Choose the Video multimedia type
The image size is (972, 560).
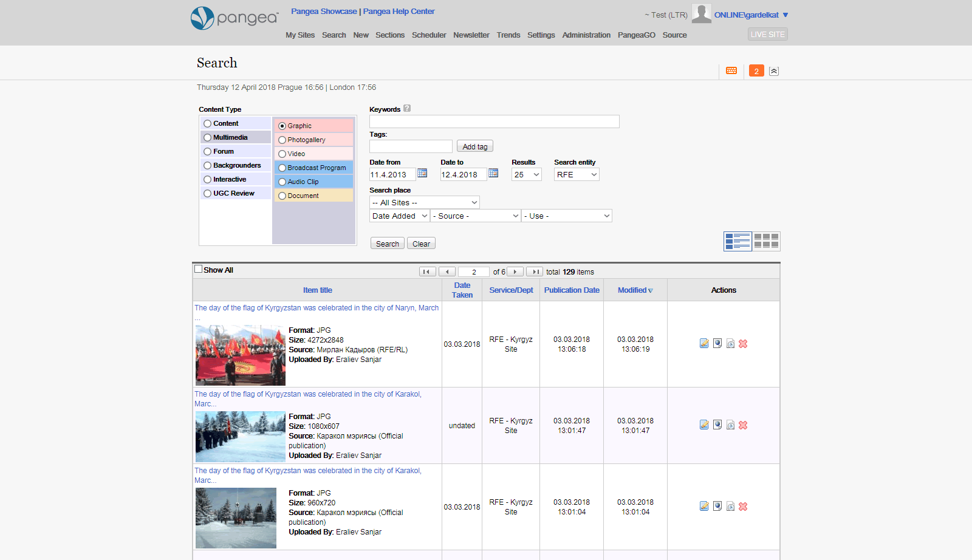282,154
